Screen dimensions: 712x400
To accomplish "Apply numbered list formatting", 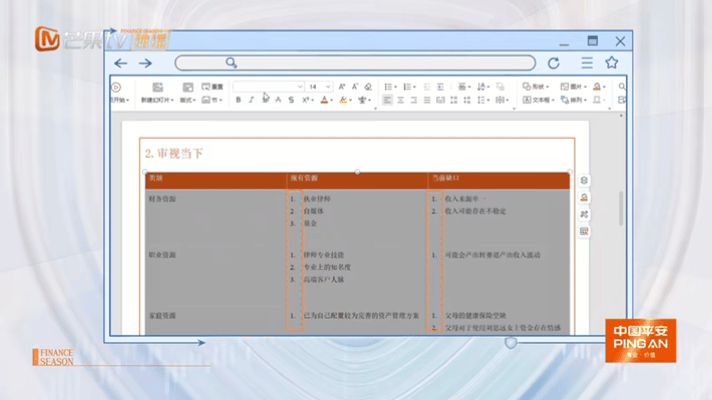I will [x=407, y=86].
